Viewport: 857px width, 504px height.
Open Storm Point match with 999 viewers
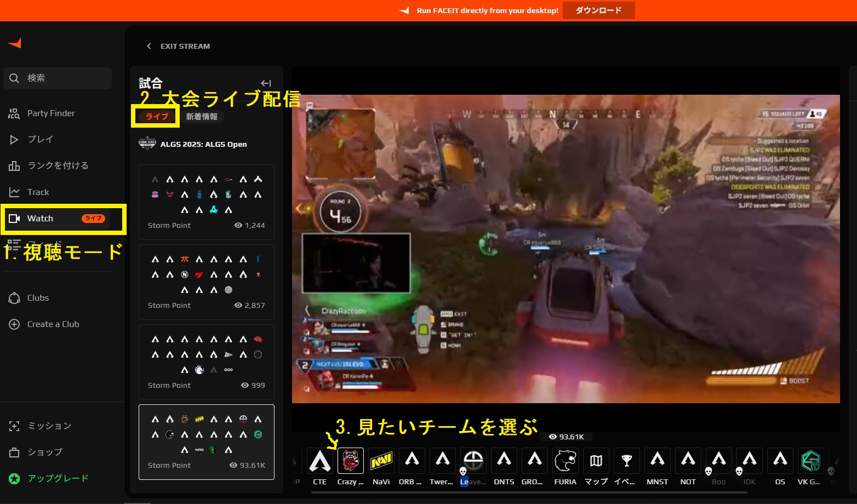tap(207, 362)
